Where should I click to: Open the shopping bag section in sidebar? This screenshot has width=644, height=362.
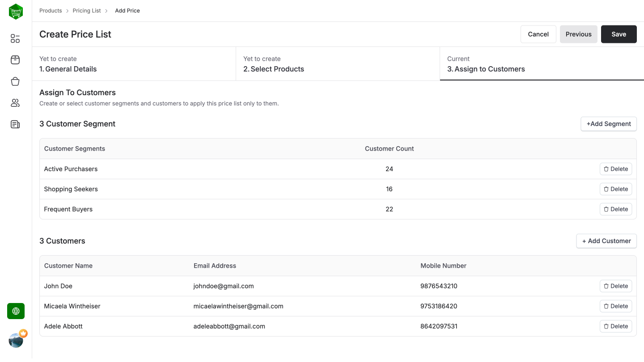(15, 81)
